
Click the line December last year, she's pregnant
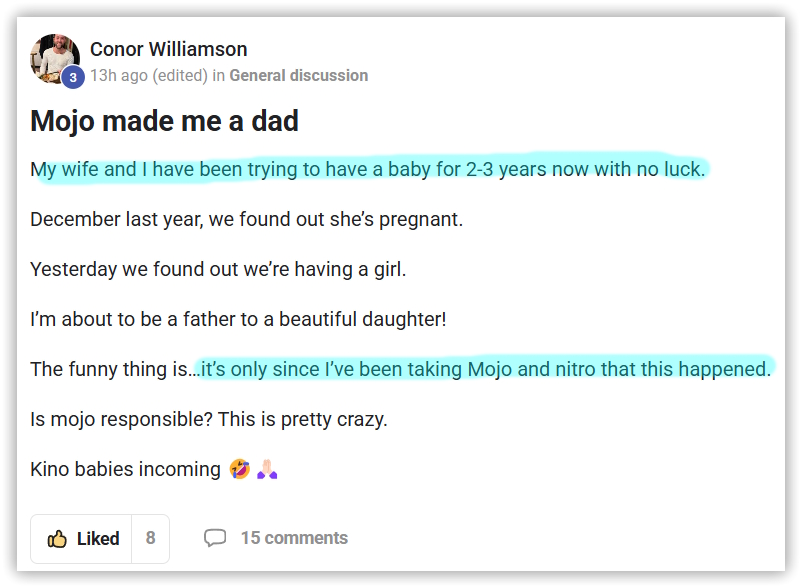tap(247, 219)
